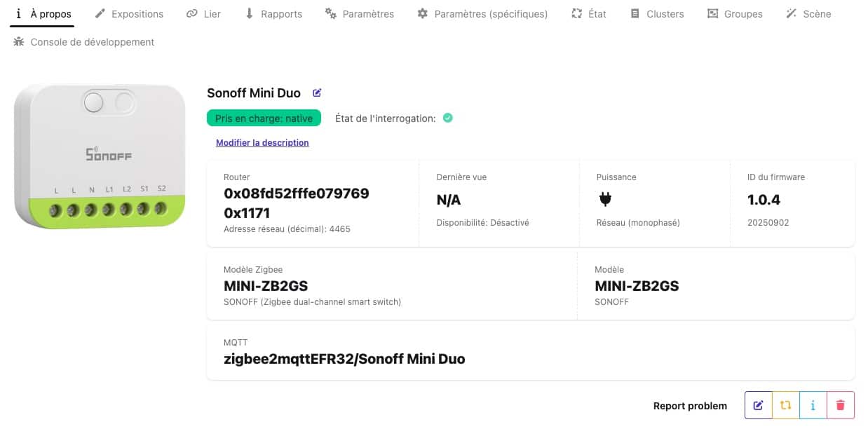Open the Clusters tab

click(x=657, y=14)
